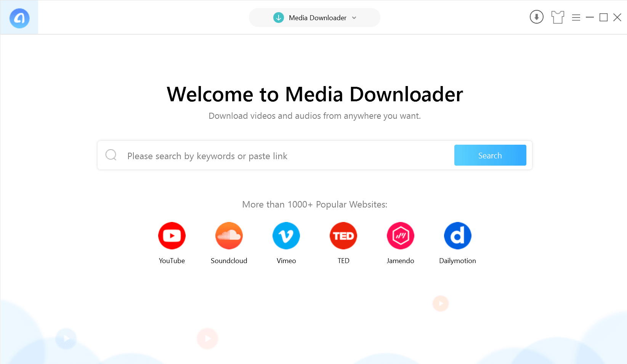
Task: Expand the Media Downloader dropdown
Action: [317, 18]
